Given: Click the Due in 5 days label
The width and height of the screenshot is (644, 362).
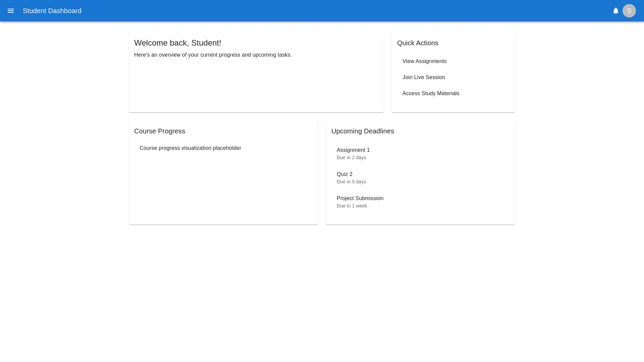Looking at the screenshot, I should point(351,182).
